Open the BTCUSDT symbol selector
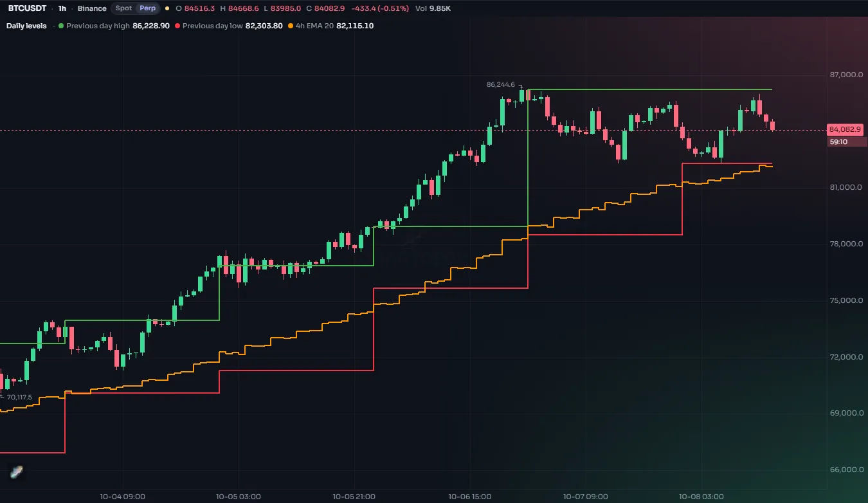The height and width of the screenshot is (503, 868). [27, 8]
